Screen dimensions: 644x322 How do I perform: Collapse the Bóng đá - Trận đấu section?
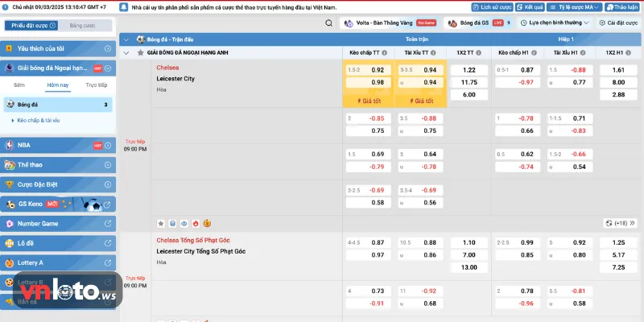(x=125, y=39)
